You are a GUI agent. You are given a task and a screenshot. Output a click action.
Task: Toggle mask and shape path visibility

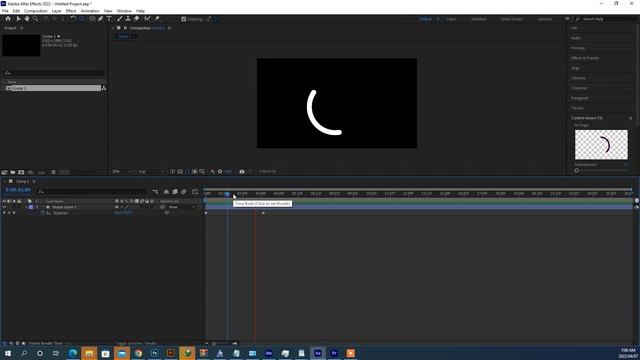click(187, 172)
